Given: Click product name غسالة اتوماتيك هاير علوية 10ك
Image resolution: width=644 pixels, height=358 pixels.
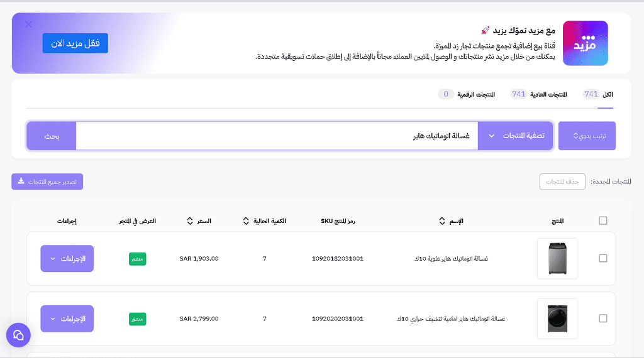Looking at the screenshot, I should tap(451, 258).
